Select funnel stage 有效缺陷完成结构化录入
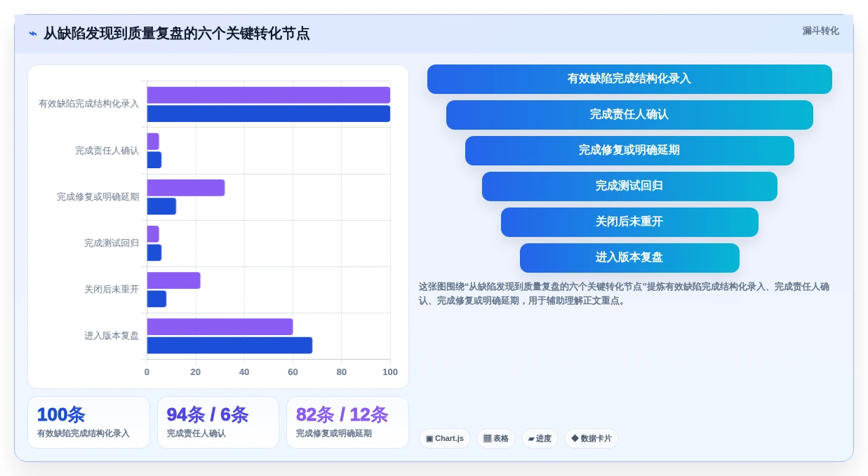Viewport: 868px width, 476px height. (x=629, y=79)
